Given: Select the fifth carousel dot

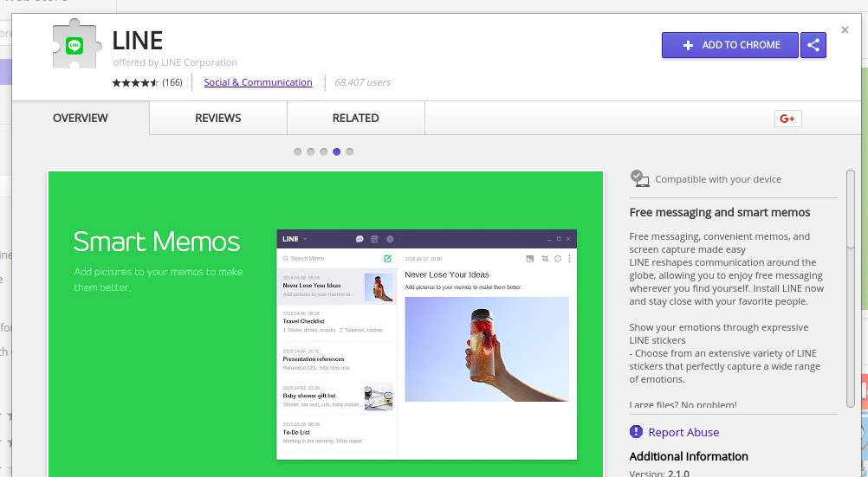Looking at the screenshot, I should [x=350, y=151].
